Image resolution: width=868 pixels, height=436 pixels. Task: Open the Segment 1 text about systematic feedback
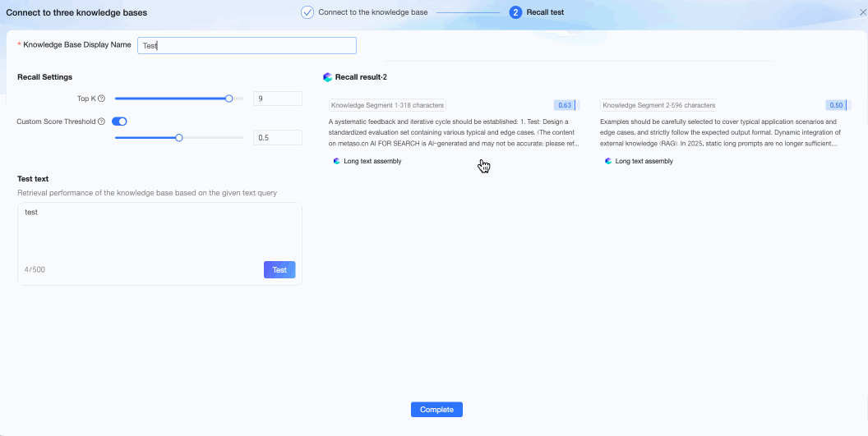point(454,132)
